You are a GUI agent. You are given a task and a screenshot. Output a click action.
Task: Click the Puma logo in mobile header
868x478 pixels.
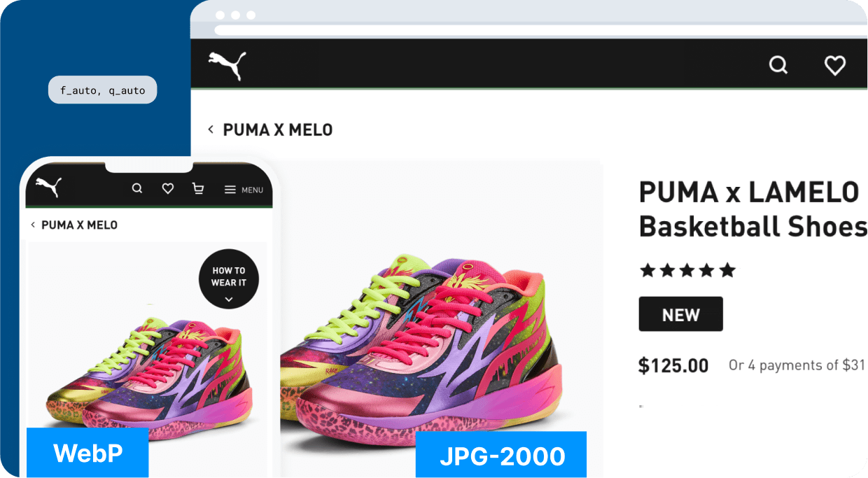pyautogui.click(x=49, y=188)
